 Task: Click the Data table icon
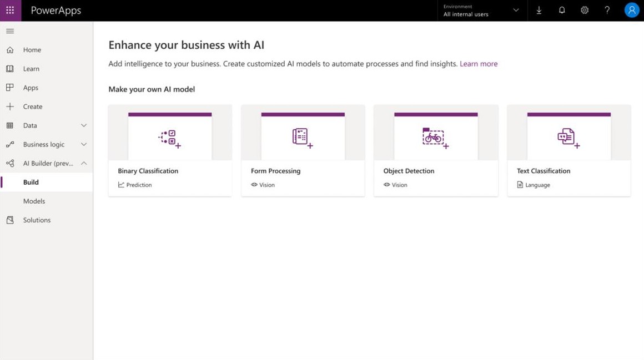tap(10, 125)
